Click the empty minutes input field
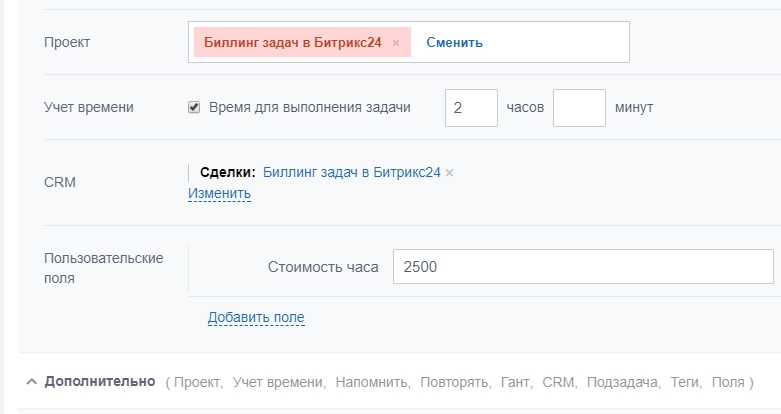Viewport: 781px width, 414px height. tap(579, 108)
